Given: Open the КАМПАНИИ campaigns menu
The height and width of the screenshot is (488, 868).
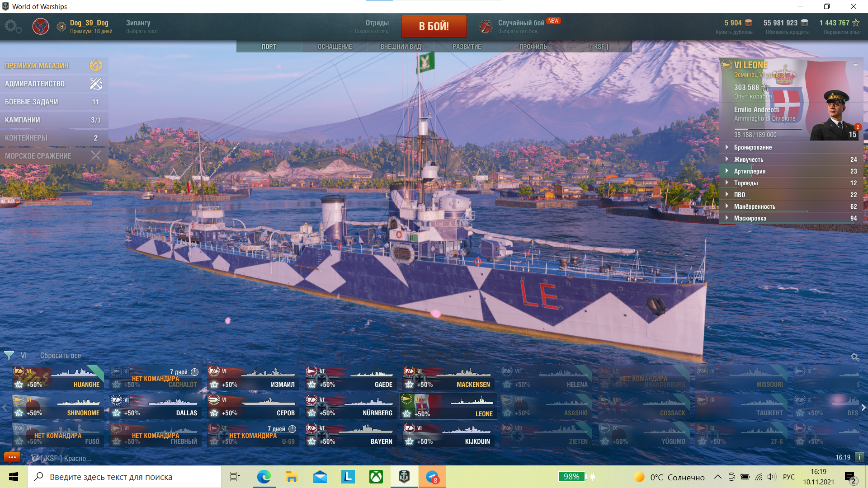Looking at the screenshot, I should (54, 120).
